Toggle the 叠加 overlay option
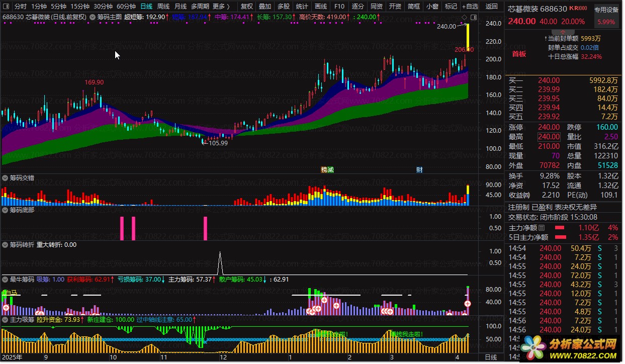Image resolution: width=625 pixels, height=364 pixels. 265,7
